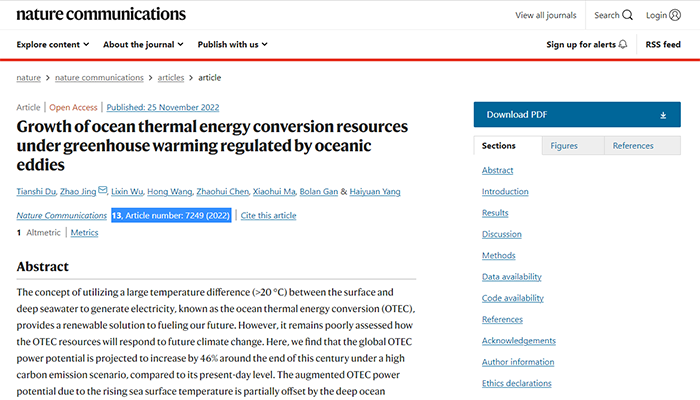Open the article Metrics link

point(84,232)
